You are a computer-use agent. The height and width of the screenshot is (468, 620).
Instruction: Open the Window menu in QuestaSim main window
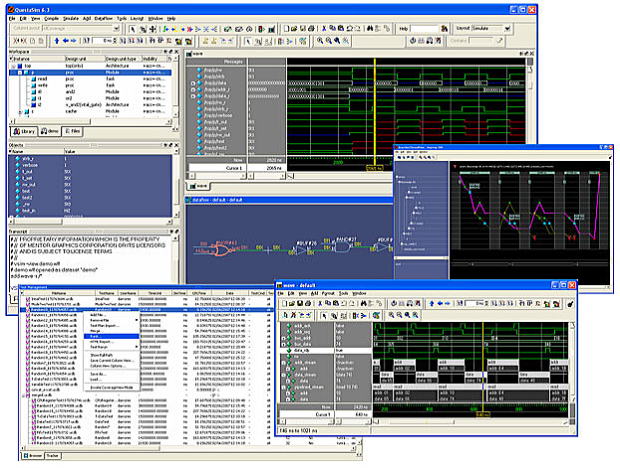tap(155, 19)
